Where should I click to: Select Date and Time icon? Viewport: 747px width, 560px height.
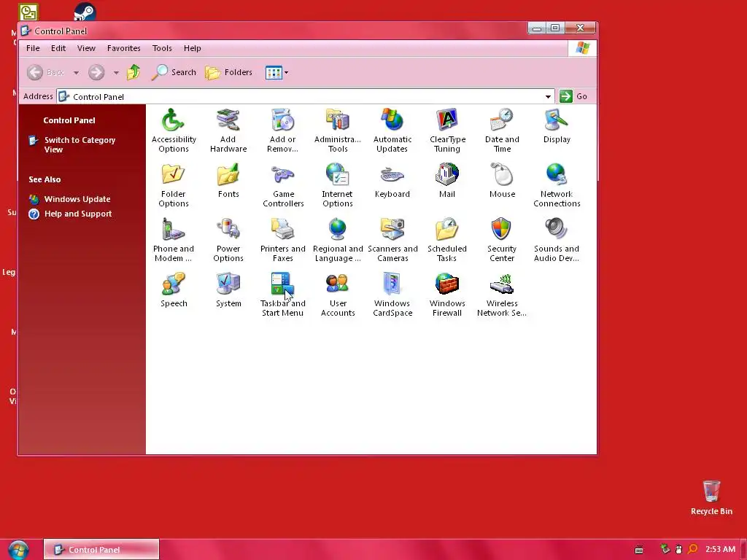(502, 130)
